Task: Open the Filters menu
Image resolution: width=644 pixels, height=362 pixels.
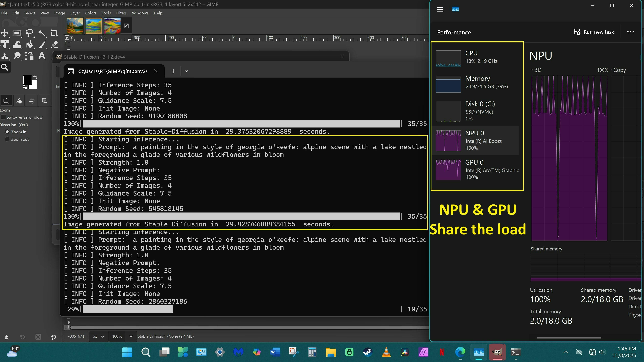Action: point(121,13)
